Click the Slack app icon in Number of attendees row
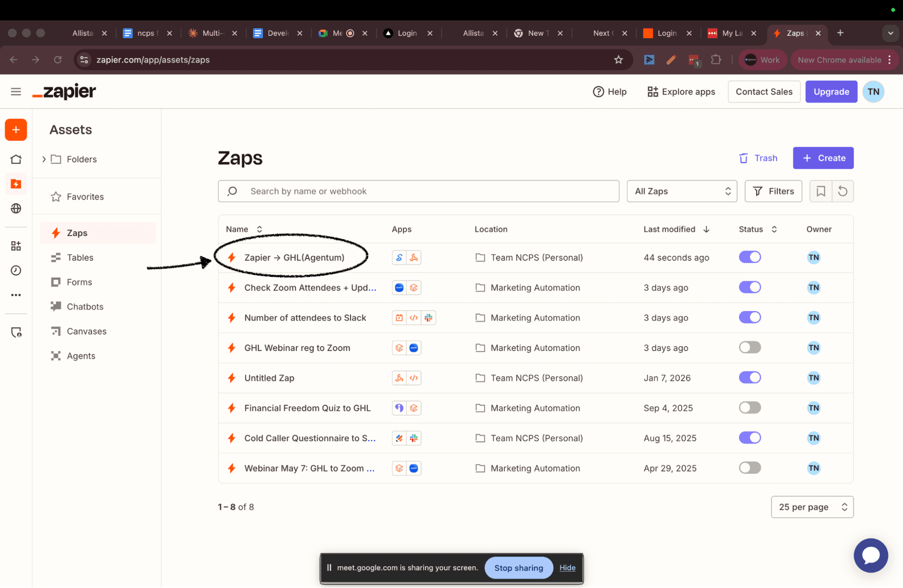 (428, 318)
